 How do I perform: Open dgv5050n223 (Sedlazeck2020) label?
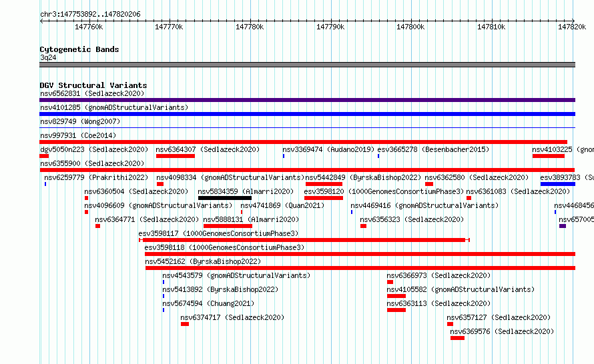point(94,149)
